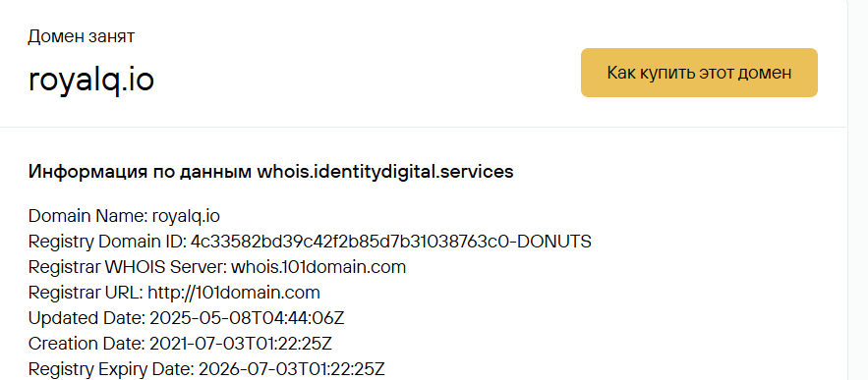Click the 'Домен занят' status label

(x=82, y=36)
